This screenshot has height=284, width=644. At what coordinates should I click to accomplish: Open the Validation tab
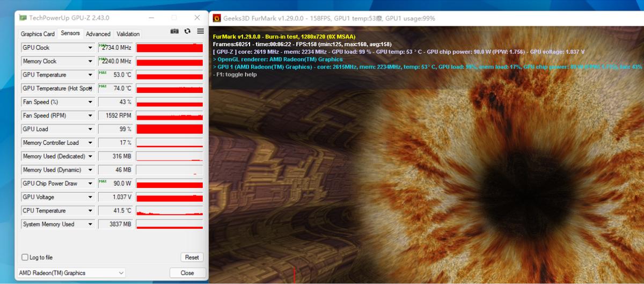128,34
